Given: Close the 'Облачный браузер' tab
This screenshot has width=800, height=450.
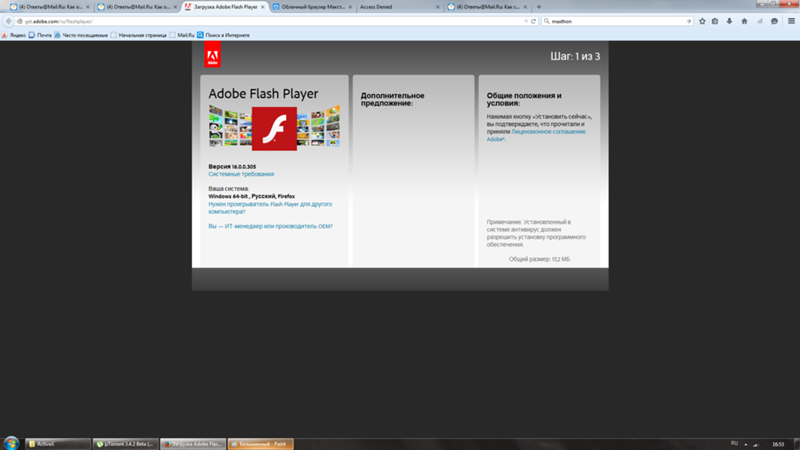Looking at the screenshot, I should pyautogui.click(x=350, y=7).
